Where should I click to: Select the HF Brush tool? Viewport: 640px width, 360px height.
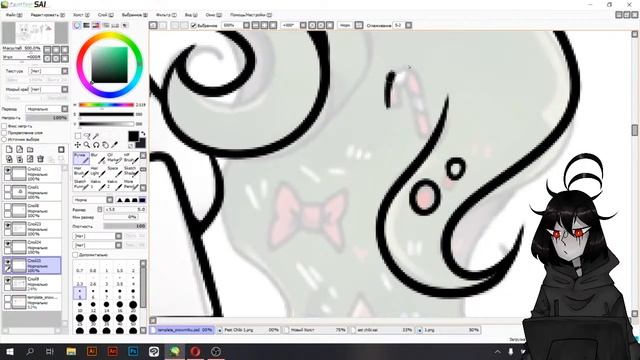pos(131,158)
